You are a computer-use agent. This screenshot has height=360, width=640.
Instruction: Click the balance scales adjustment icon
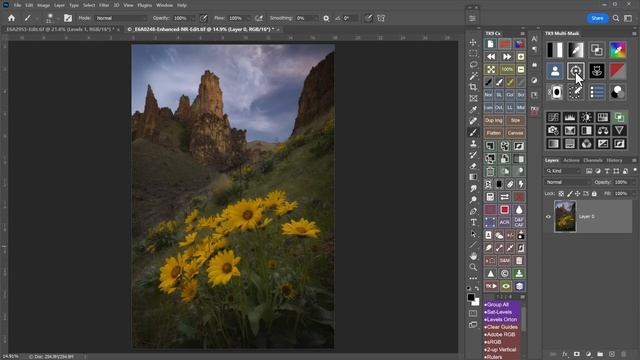point(602,131)
